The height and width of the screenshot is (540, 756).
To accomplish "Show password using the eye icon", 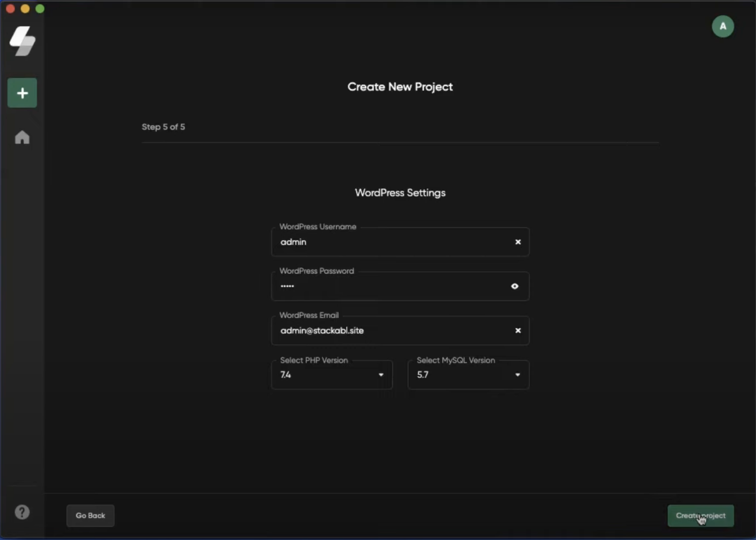I will pos(515,286).
